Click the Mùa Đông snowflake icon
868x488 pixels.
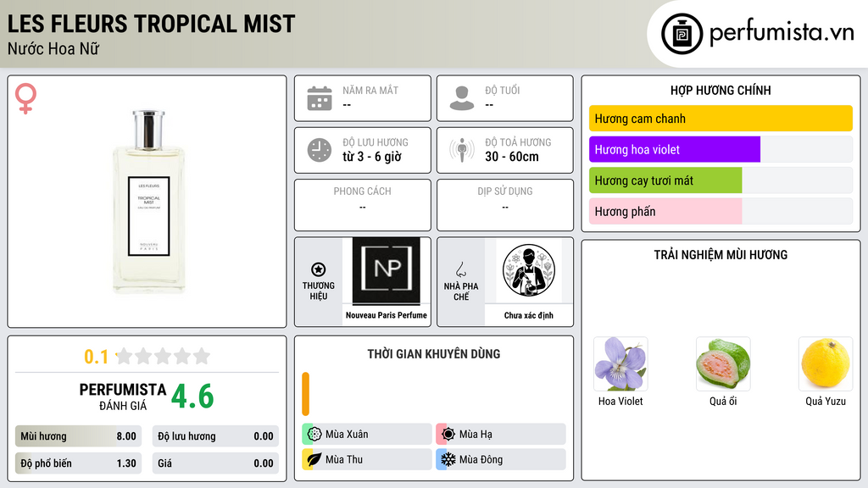click(x=448, y=458)
